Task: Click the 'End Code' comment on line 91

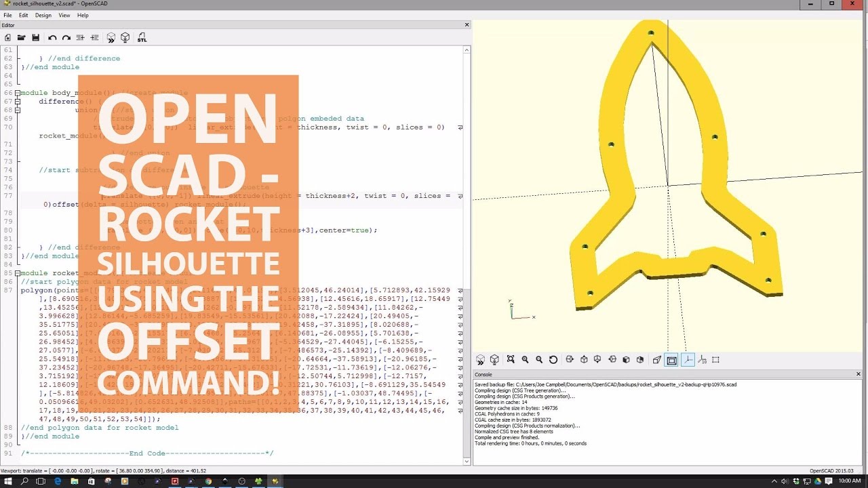Action: click(x=147, y=453)
